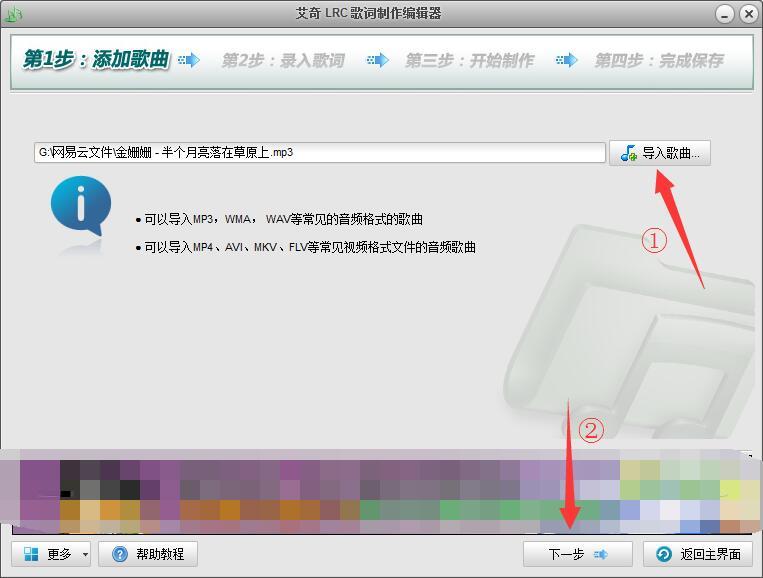763x578 pixels.
Task: Click the arrow between step 1 and step 2
Action: [188, 60]
